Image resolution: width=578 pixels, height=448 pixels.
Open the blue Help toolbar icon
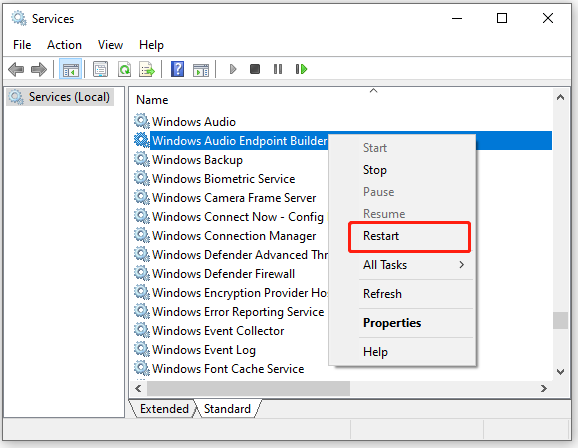pos(177,69)
